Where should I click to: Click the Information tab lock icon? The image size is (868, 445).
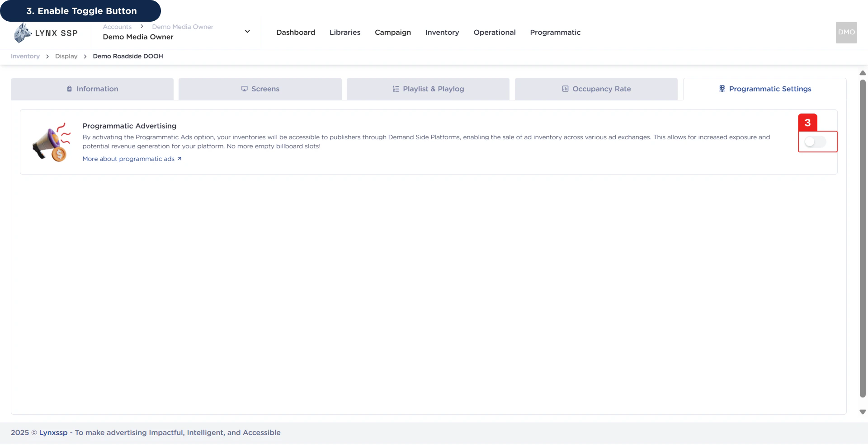tap(69, 89)
